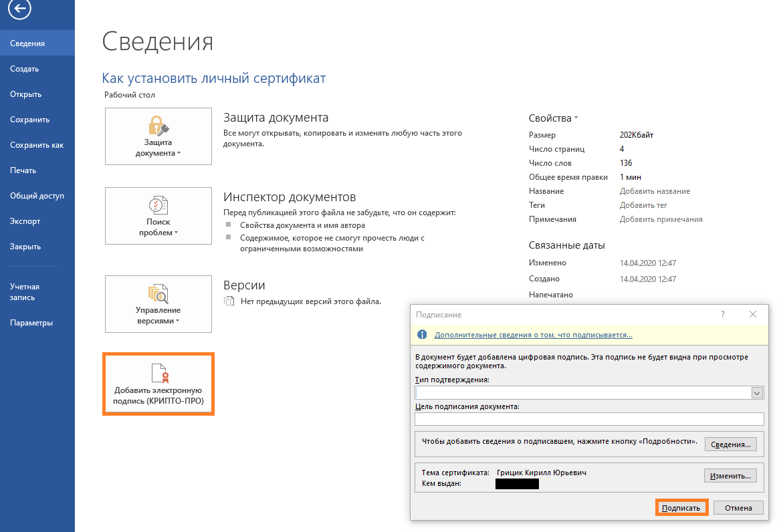Click Добавить название property field
The height and width of the screenshot is (532, 779).
coord(655,191)
